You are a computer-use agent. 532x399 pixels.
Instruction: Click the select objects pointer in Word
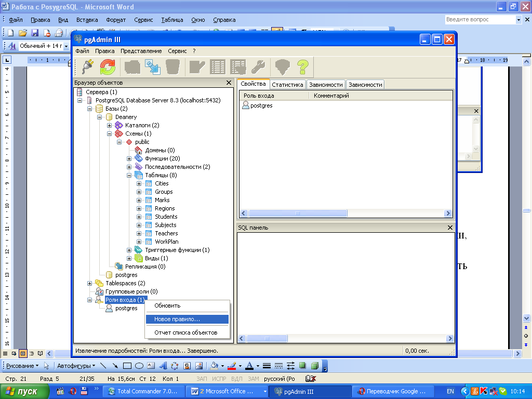click(46, 366)
